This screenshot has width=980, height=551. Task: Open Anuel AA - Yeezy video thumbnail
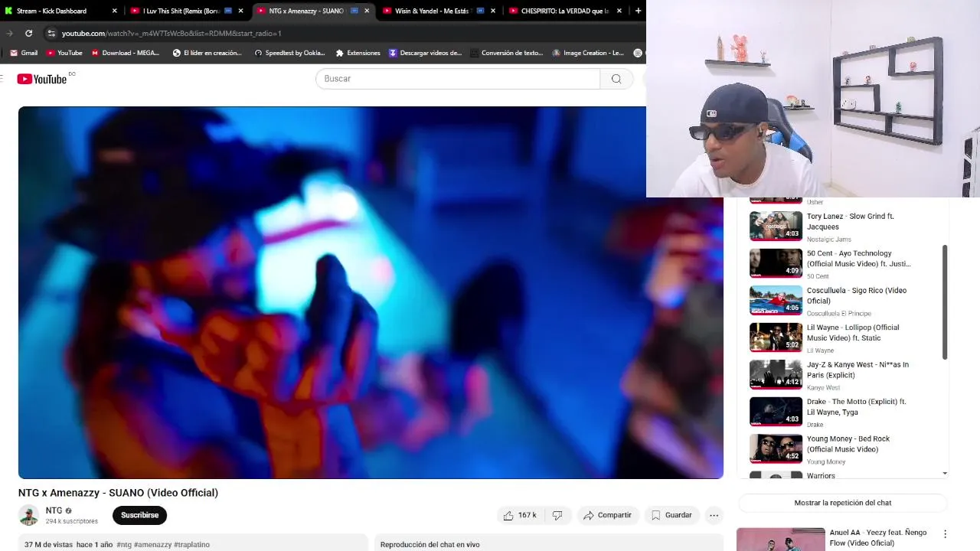click(780, 539)
